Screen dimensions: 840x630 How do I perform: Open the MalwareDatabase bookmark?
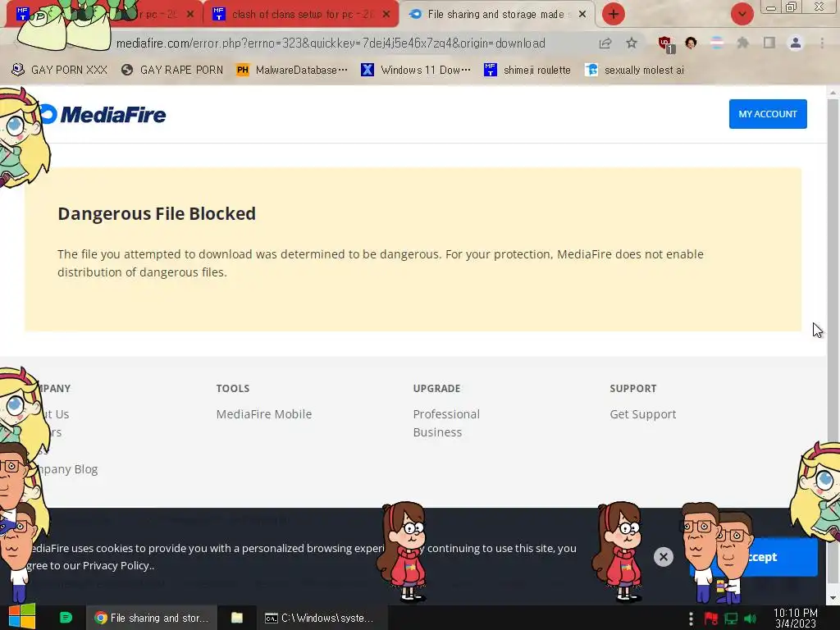[x=292, y=70]
